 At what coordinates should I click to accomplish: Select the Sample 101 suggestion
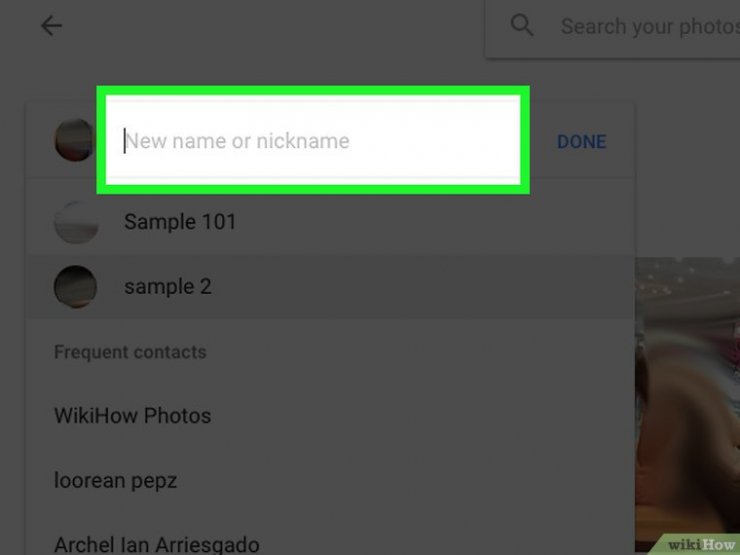click(x=330, y=222)
